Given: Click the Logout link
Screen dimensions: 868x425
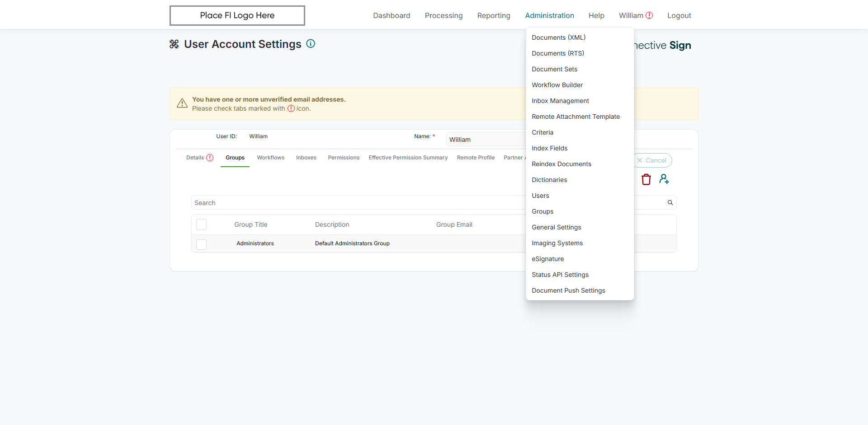Looking at the screenshot, I should [x=679, y=15].
